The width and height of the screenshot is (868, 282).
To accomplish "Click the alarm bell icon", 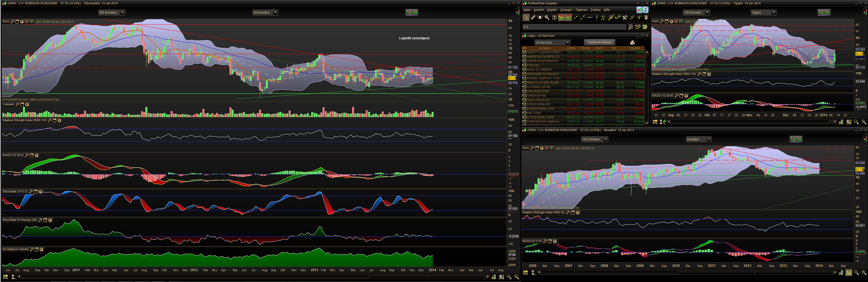I will point(540,18).
